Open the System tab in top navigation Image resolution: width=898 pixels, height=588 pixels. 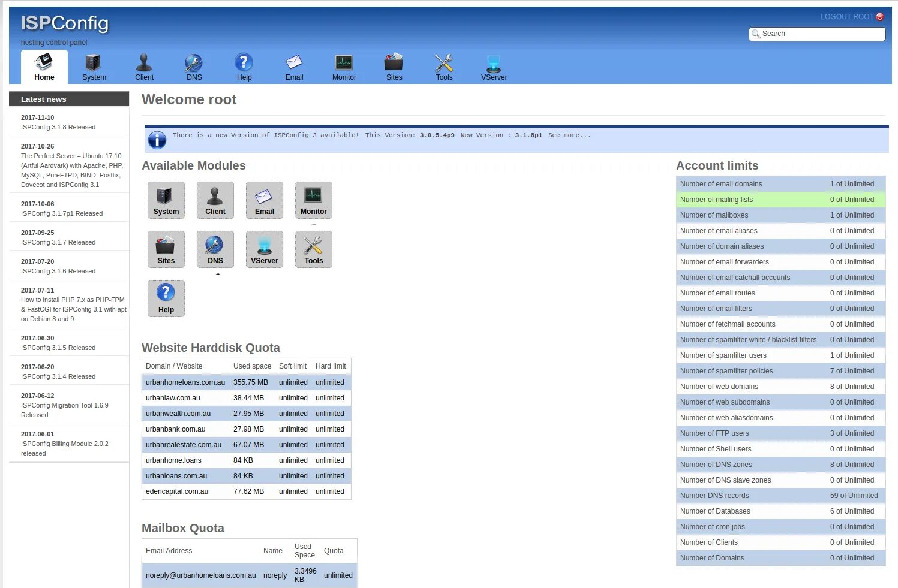[x=94, y=67]
